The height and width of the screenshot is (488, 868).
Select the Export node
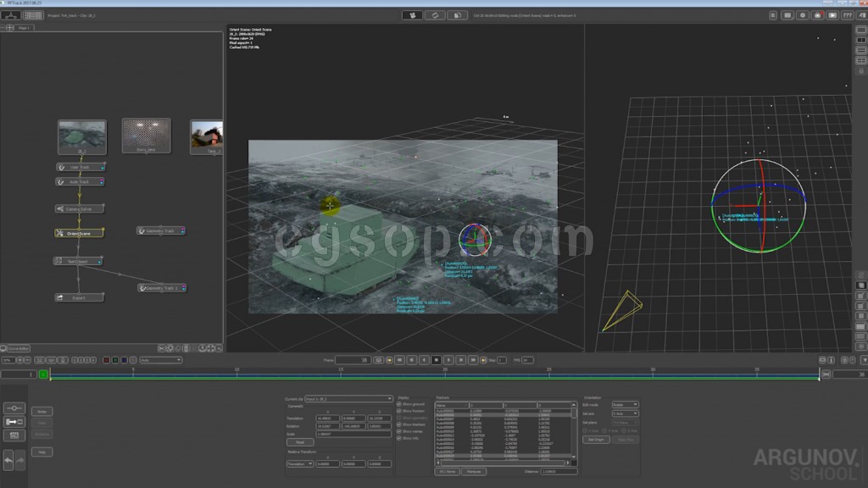(79, 297)
